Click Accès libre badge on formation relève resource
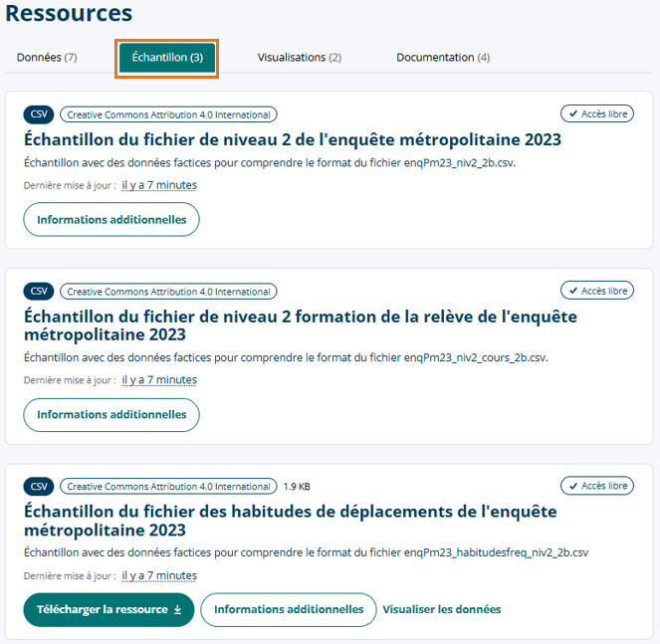The width and height of the screenshot is (660, 644). [x=597, y=291]
